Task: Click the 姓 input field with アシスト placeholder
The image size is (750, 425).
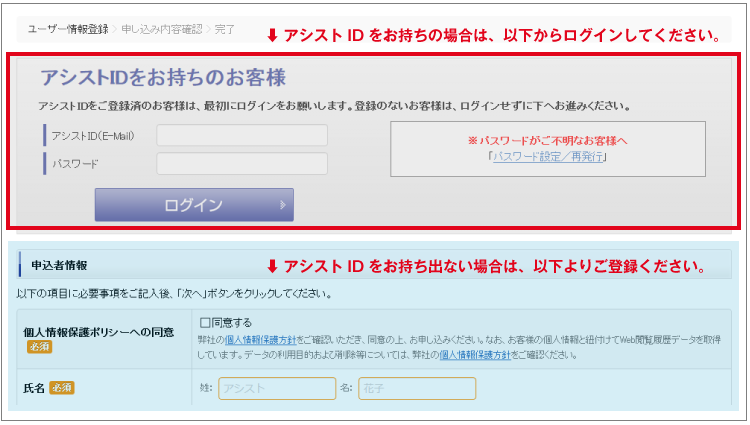Action: pyautogui.click(x=277, y=388)
